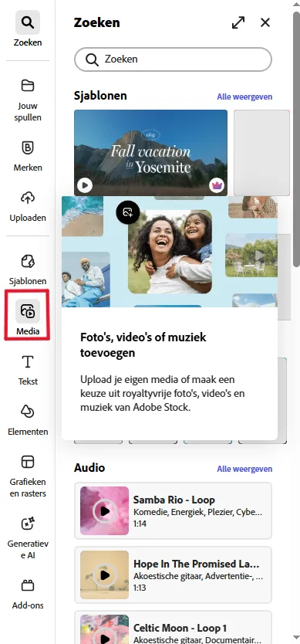
Task: Open Grafieken en rasters panel
Action: [x=28, y=476]
